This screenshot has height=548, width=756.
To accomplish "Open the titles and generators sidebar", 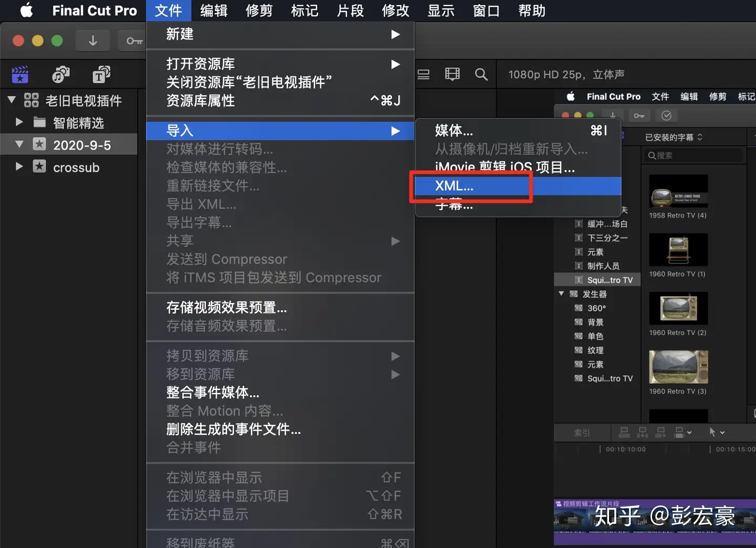I will 101,75.
